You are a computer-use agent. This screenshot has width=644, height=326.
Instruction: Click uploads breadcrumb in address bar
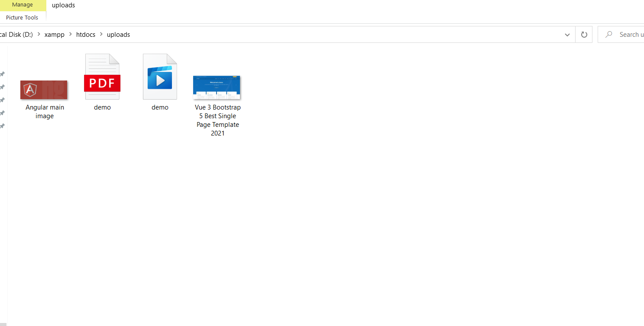118,35
